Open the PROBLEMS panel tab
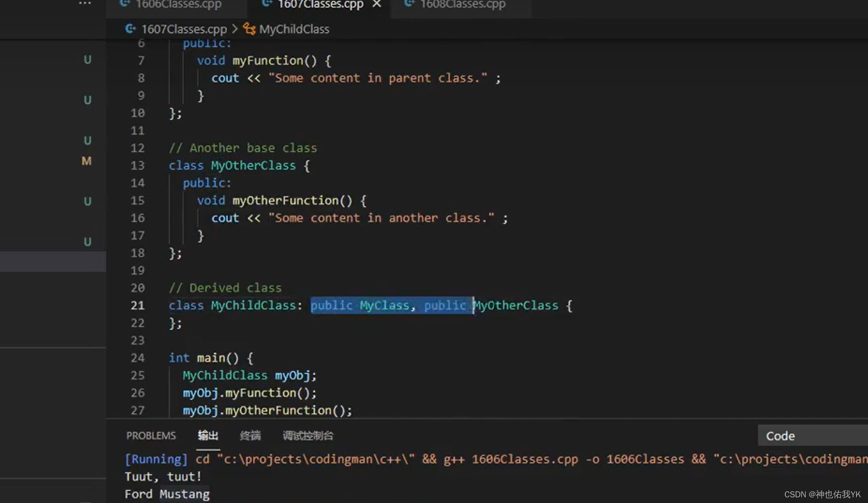 pos(151,436)
